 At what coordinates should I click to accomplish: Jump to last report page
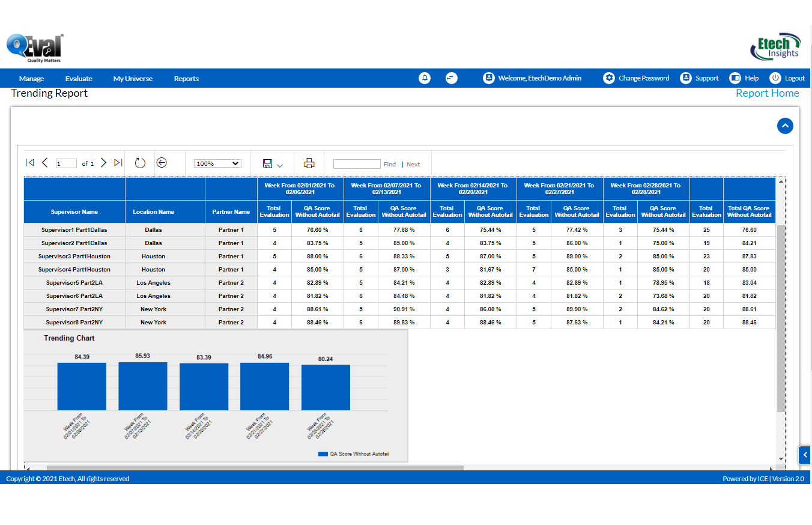118,163
